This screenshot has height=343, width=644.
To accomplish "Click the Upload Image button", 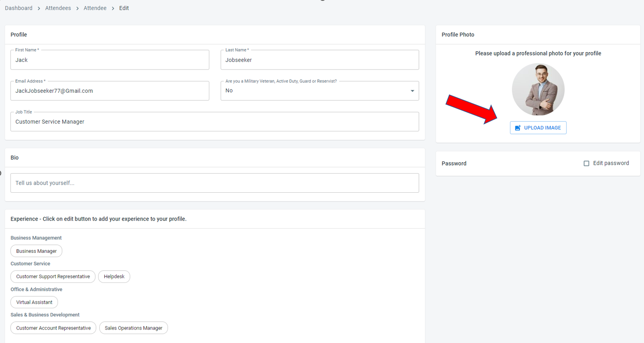I will click(538, 127).
